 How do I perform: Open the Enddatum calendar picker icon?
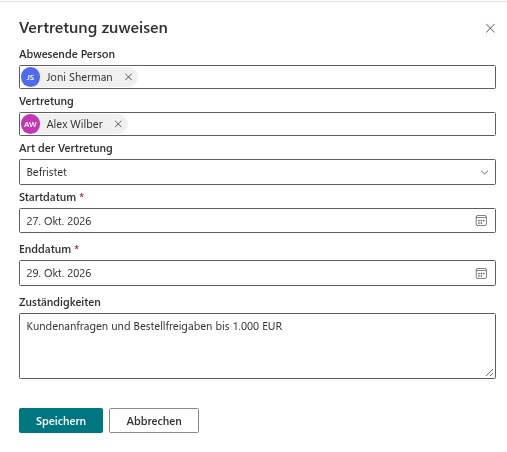(x=481, y=273)
